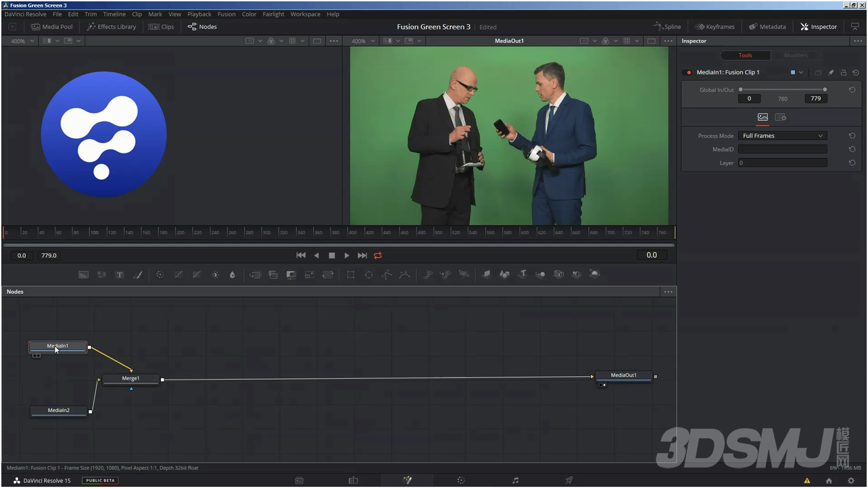This screenshot has height=489, width=868.
Task: Add a BSpline mask tool
Action: [x=404, y=275]
